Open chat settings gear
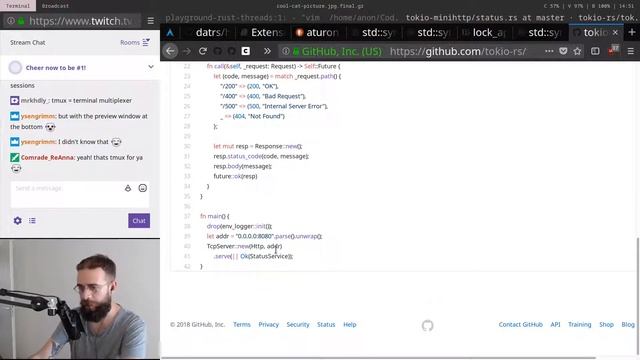This screenshot has height=360, width=640. click(x=18, y=221)
